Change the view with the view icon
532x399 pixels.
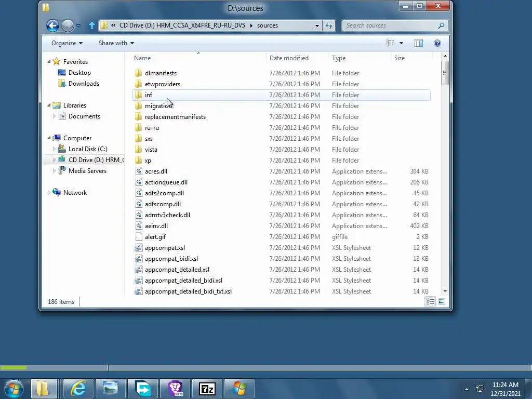[x=390, y=43]
